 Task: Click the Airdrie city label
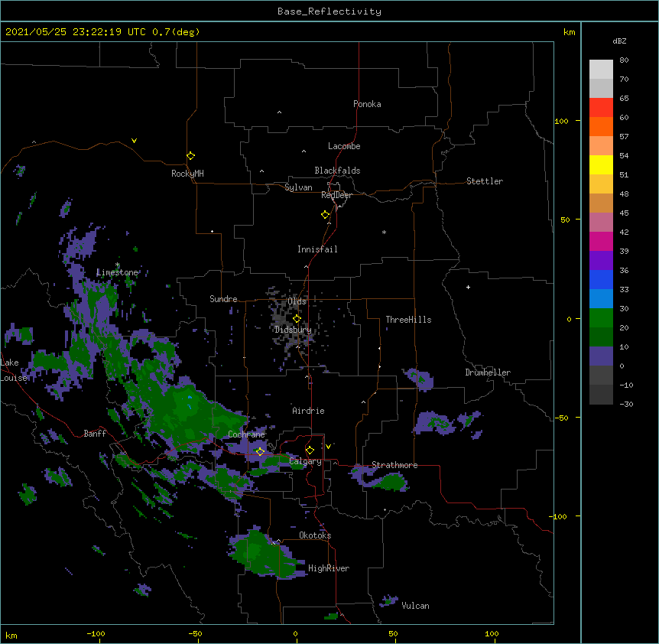309,411
